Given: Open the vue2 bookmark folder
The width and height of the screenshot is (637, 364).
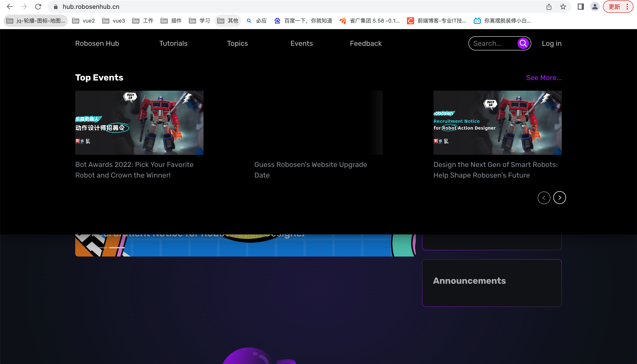Looking at the screenshot, I should (84, 21).
